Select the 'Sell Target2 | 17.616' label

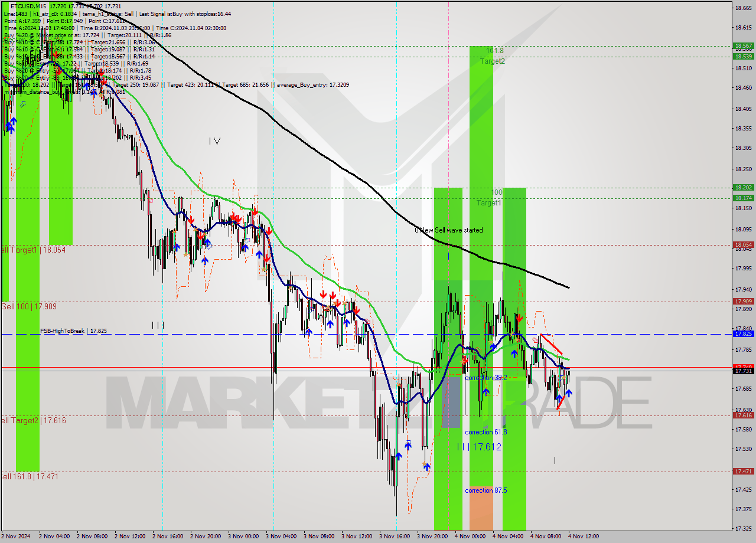click(x=33, y=420)
